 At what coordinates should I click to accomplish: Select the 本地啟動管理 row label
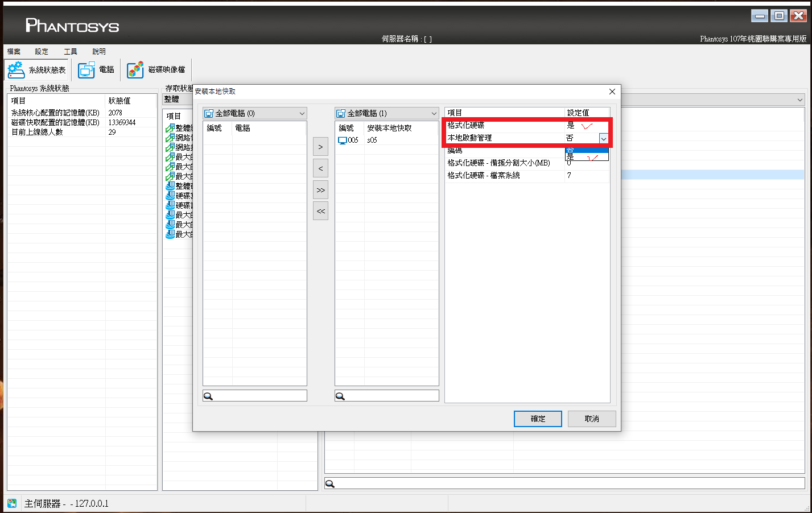(469, 138)
